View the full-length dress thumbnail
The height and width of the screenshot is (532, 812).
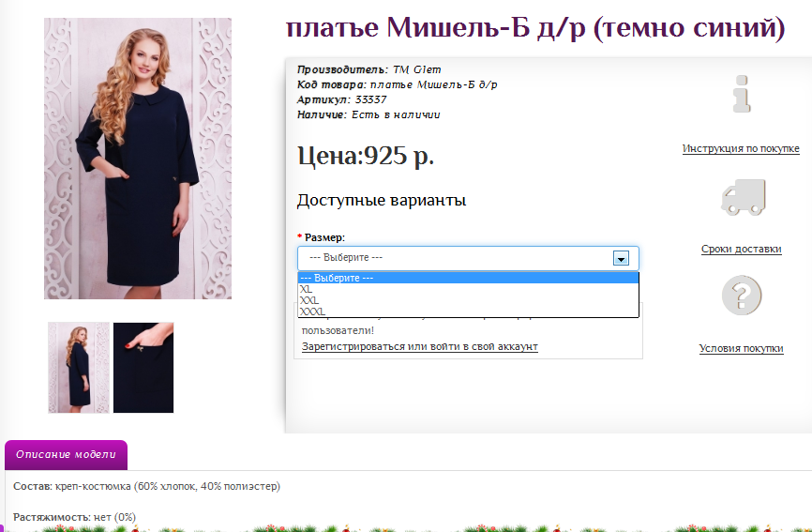click(x=79, y=368)
